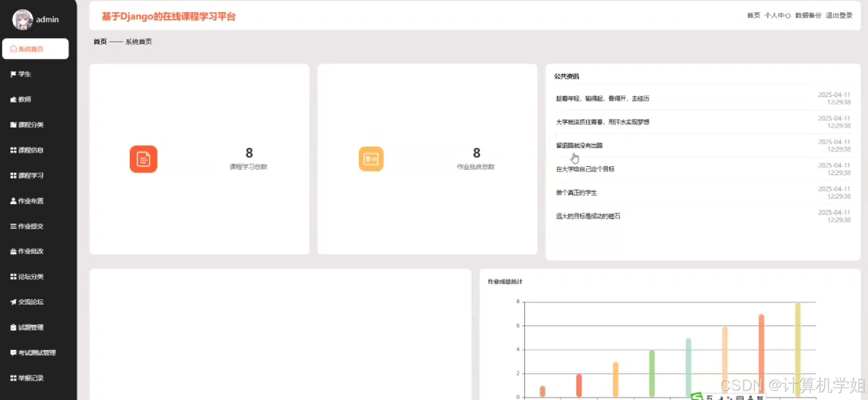
Task: Click the home icon of 系统首页
Action: point(13,49)
